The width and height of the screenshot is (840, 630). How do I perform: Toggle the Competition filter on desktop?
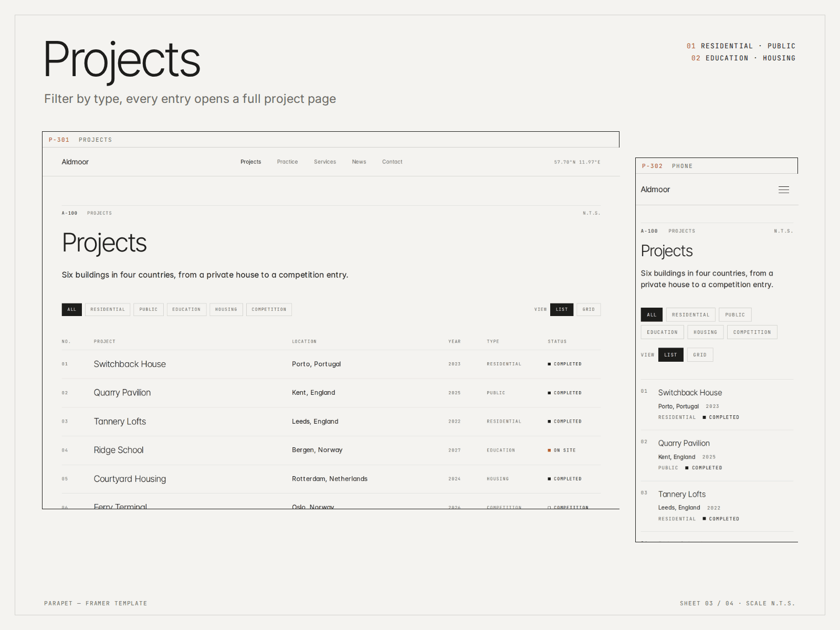[269, 309]
